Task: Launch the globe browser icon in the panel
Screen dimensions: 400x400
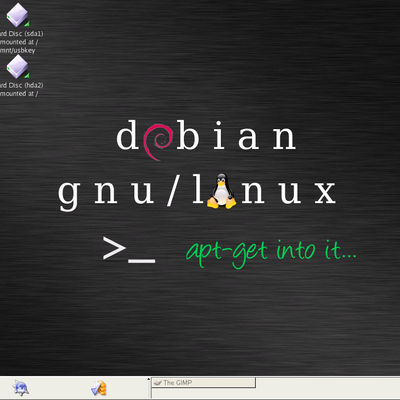Action: pyautogui.click(x=21, y=388)
